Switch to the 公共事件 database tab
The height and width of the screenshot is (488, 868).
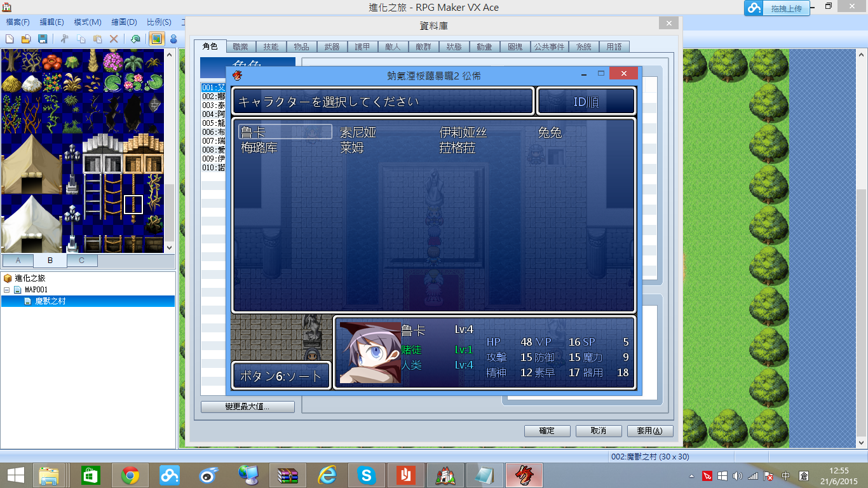(549, 47)
